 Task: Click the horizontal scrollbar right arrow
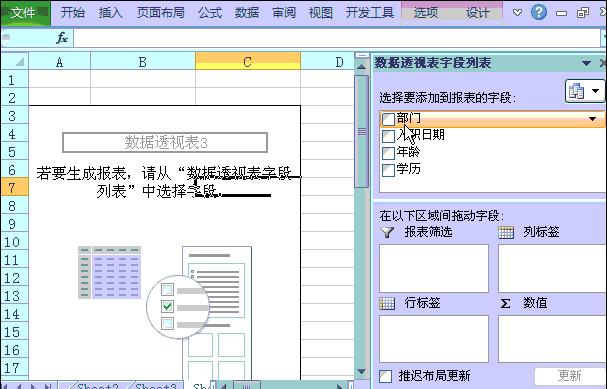point(340,386)
